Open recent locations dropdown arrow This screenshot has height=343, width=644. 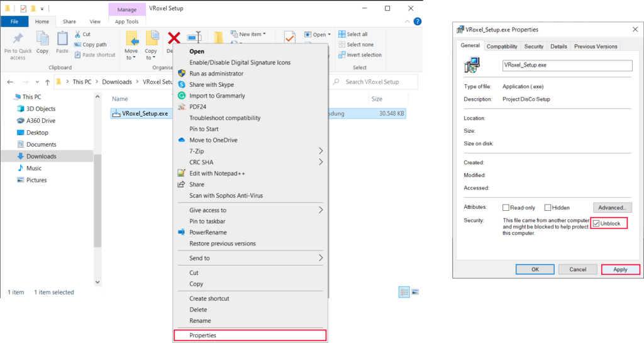click(37, 82)
